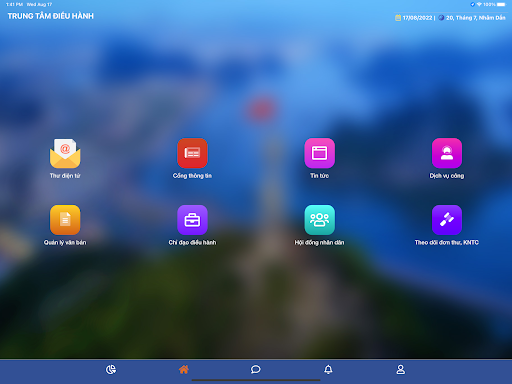Click the Chỉ đạo điều hành label
The width and height of the screenshot is (512, 384).
(192, 242)
